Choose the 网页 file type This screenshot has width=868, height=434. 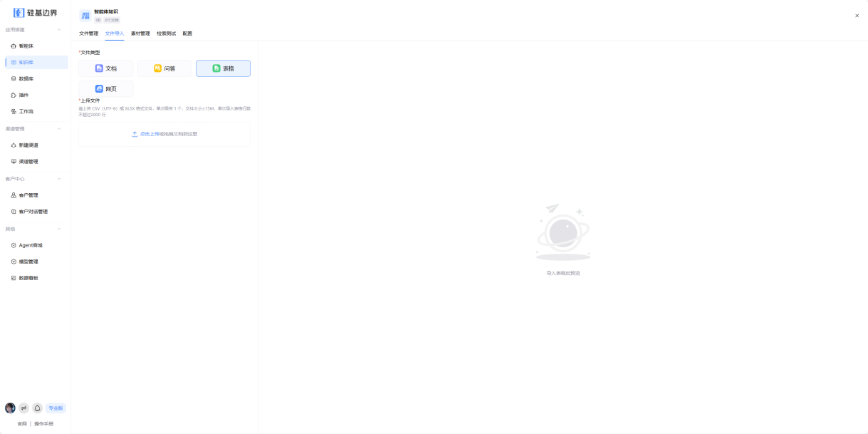click(x=106, y=89)
